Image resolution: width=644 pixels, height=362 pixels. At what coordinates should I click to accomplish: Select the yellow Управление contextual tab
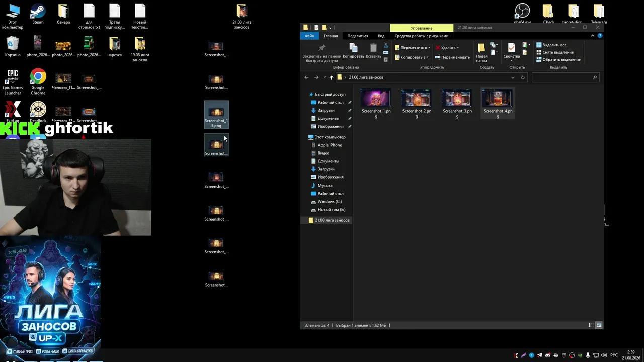[422, 28]
